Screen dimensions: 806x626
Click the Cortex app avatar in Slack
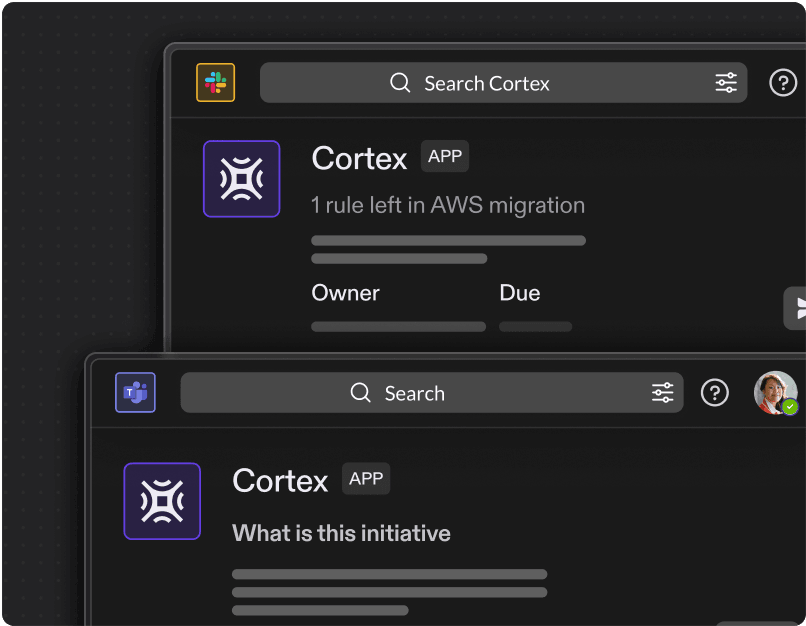(241, 179)
